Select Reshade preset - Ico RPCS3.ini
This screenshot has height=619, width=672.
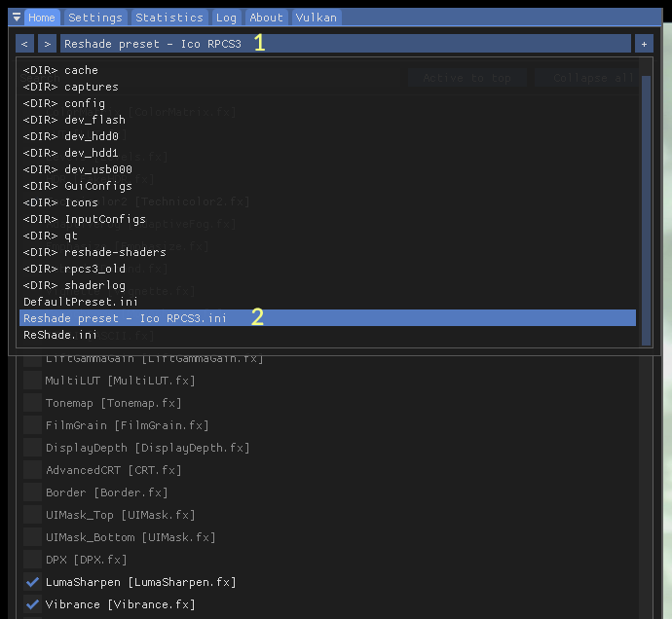[328, 318]
